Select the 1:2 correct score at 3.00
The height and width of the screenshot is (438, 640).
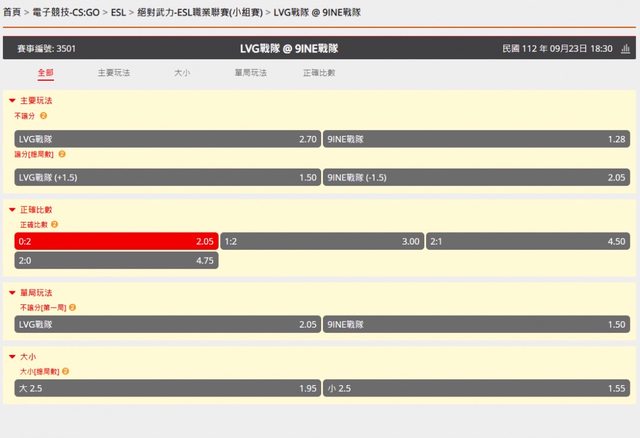point(322,242)
